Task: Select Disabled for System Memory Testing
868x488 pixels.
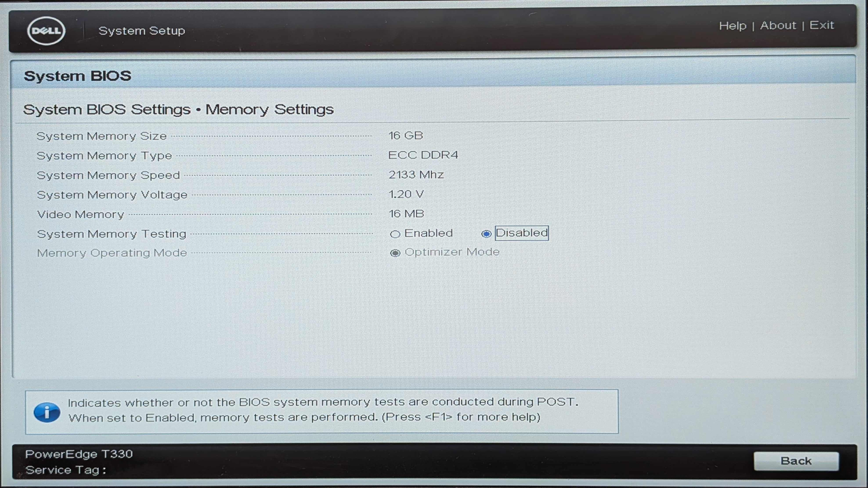Action: pyautogui.click(x=486, y=234)
